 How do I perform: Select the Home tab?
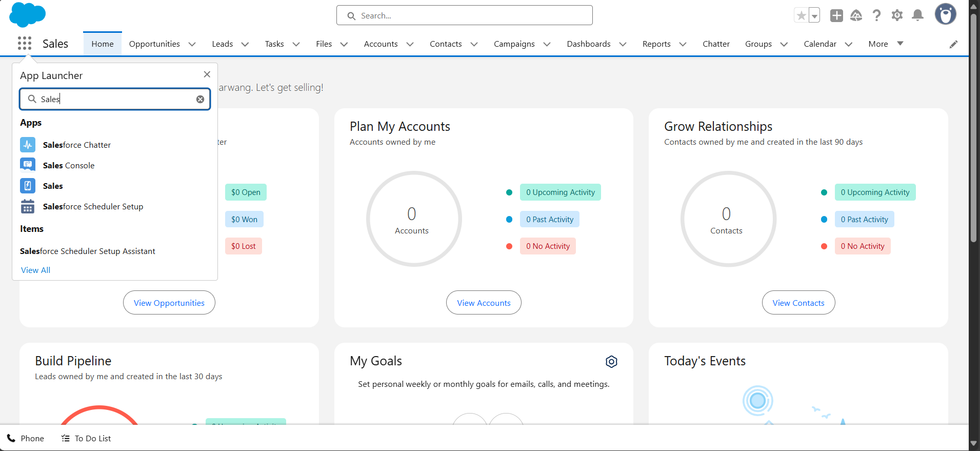click(x=103, y=44)
